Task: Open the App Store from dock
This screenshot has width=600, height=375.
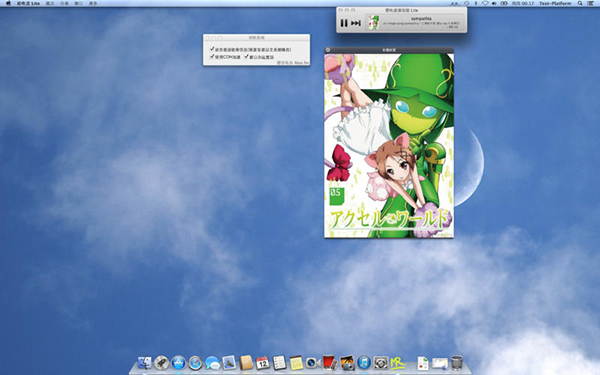Action: point(178,362)
